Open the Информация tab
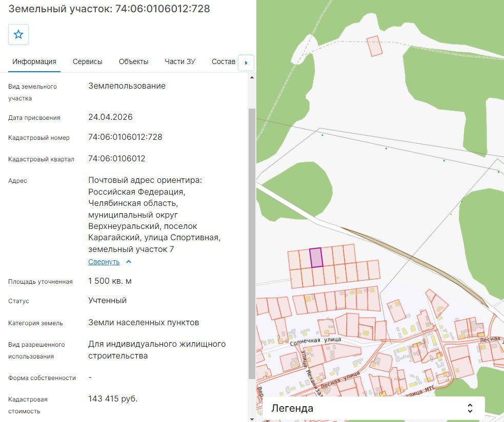 click(x=34, y=61)
